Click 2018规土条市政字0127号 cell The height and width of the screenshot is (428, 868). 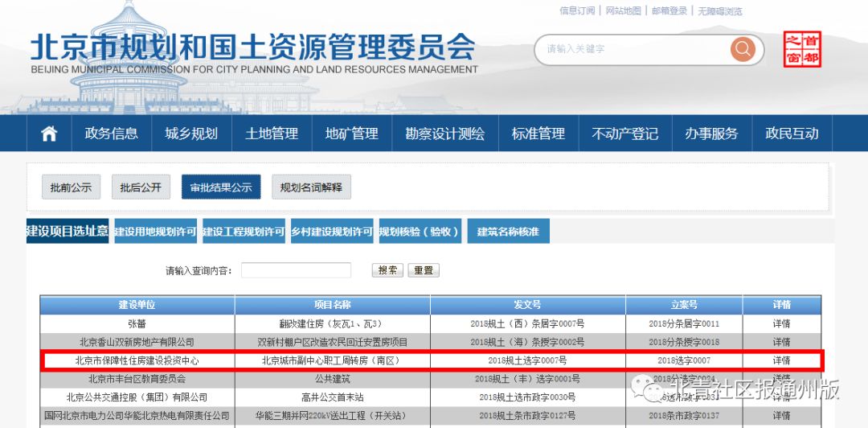(527, 415)
